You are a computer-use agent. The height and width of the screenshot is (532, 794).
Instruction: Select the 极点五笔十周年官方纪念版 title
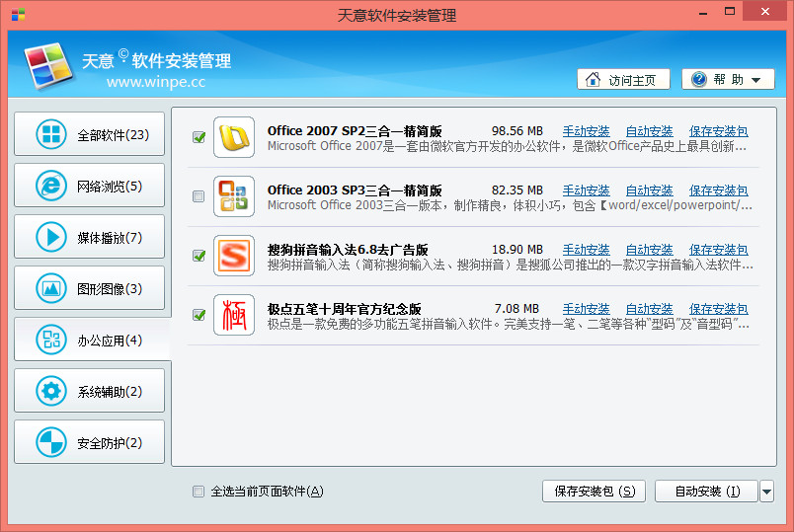(x=345, y=309)
